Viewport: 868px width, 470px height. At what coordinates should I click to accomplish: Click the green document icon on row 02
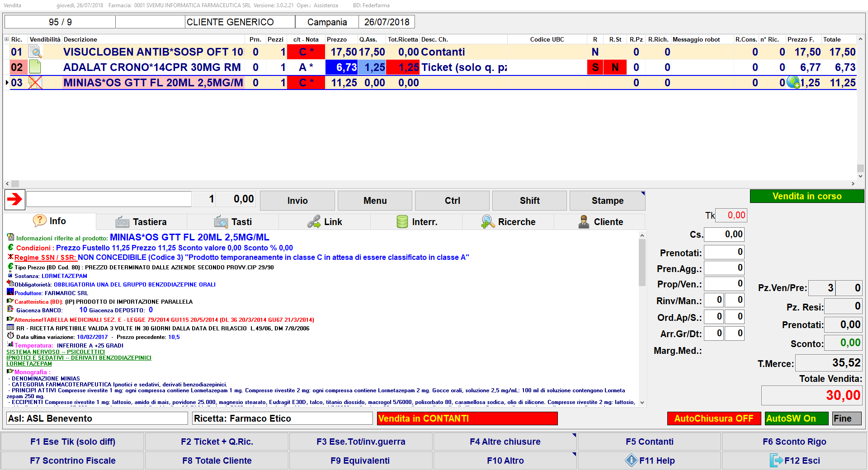coord(35,67)
